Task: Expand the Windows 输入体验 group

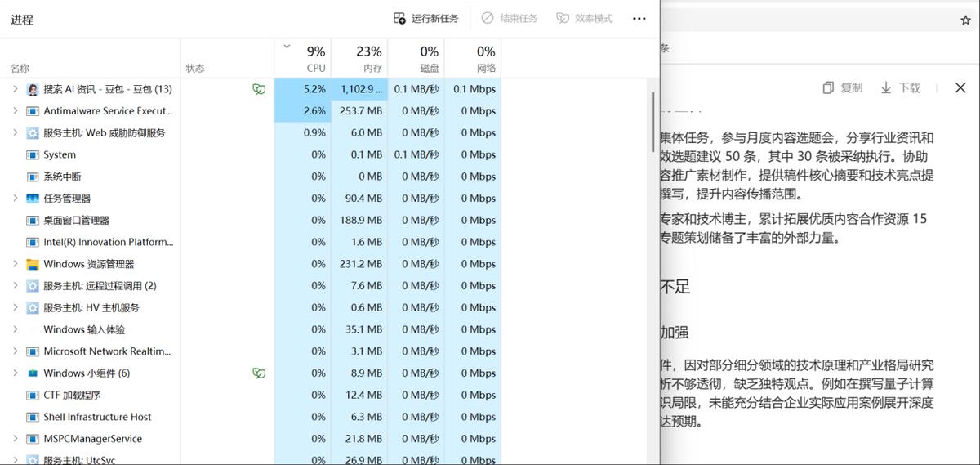Action: click(x=15, y=329)
